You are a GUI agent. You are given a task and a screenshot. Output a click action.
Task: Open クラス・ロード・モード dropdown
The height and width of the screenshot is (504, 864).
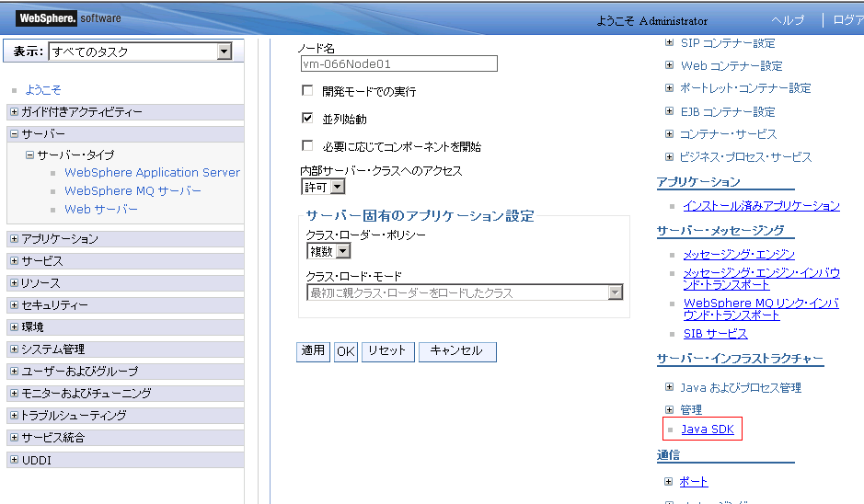point(465,292)
